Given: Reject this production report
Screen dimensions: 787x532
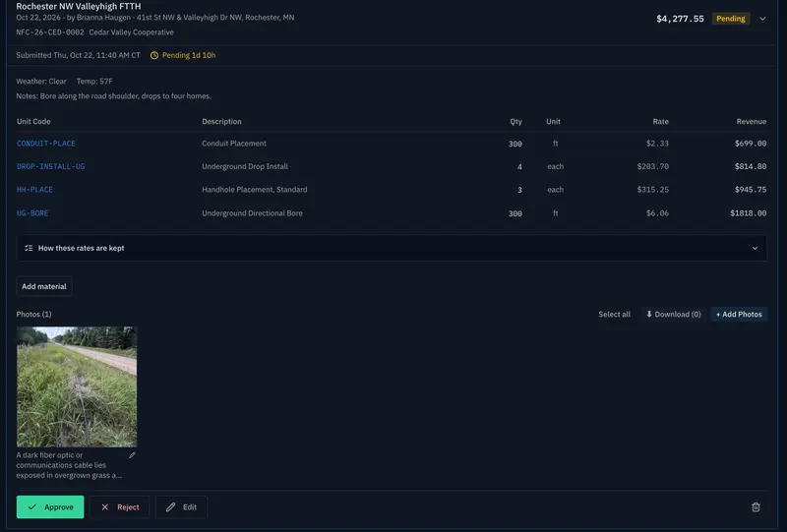Looking at the screenshot, I should tap(120, 506).
